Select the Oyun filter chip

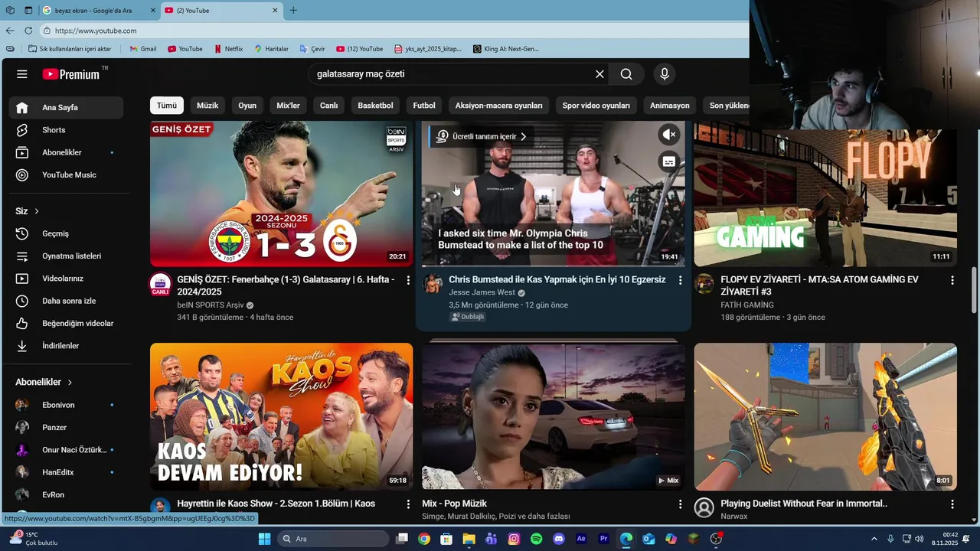247,106
